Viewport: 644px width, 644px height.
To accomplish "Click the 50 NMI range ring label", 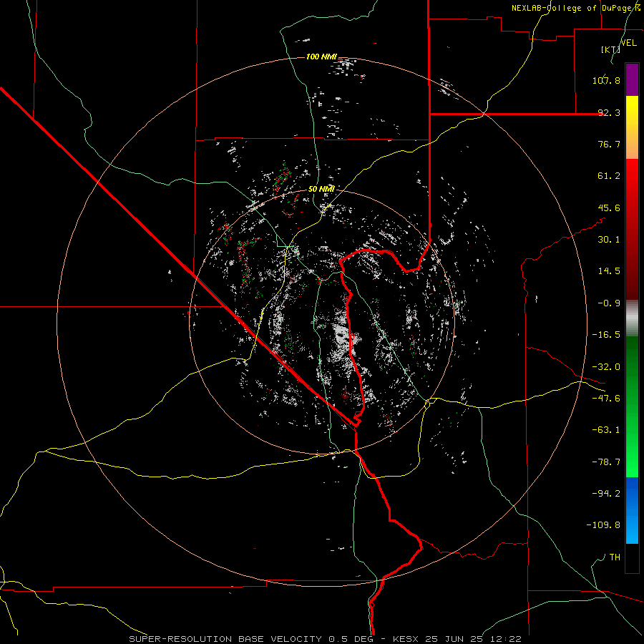I will 321,189.
